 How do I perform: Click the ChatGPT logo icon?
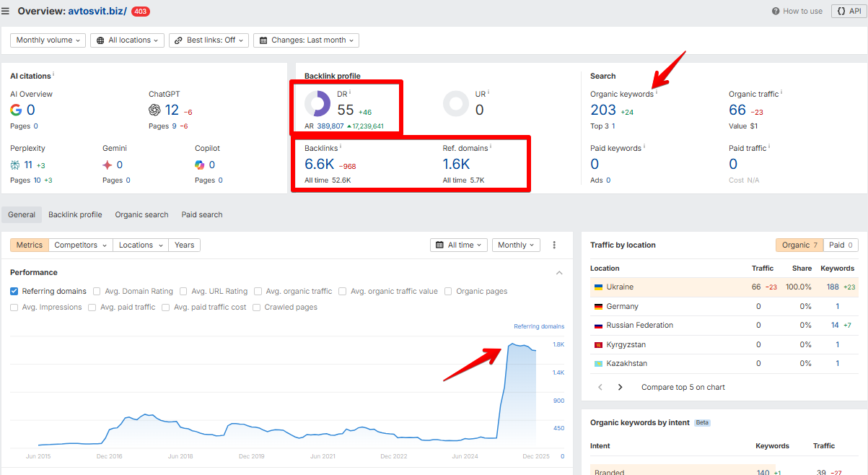[154, 110]
